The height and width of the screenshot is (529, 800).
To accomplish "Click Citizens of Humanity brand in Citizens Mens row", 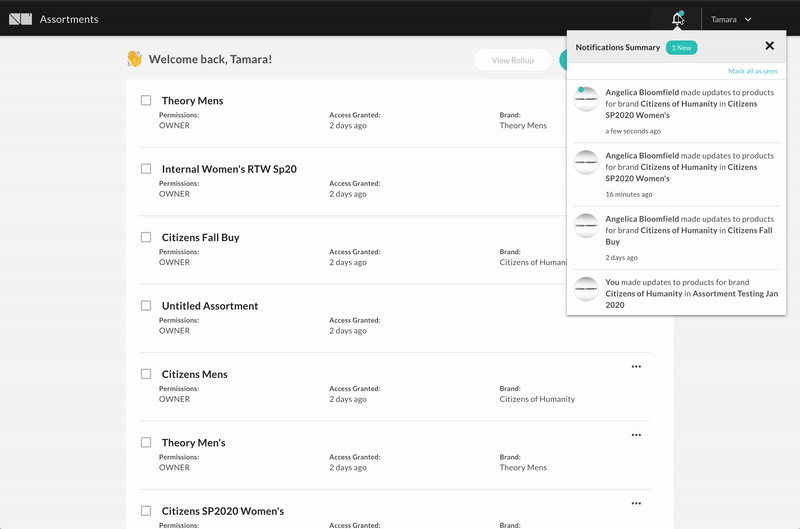I will [x=537, y=399].
